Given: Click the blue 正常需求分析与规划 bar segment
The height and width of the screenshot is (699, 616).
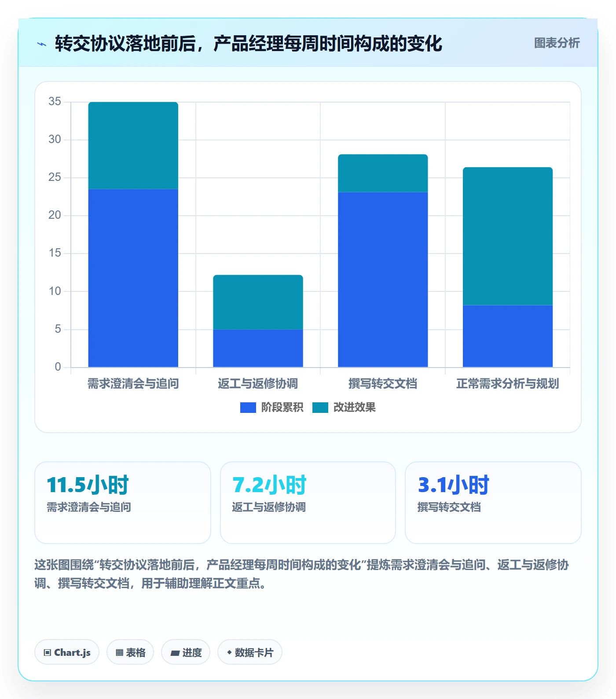Looking at the screenshot, I should (x=508, y=336).
